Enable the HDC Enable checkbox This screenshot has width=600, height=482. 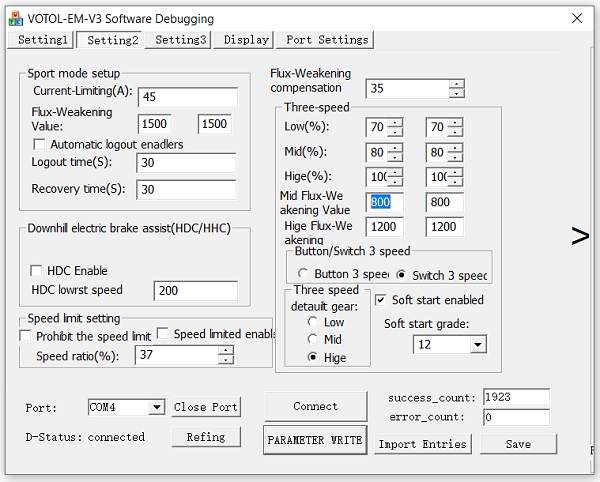point(37,271)
